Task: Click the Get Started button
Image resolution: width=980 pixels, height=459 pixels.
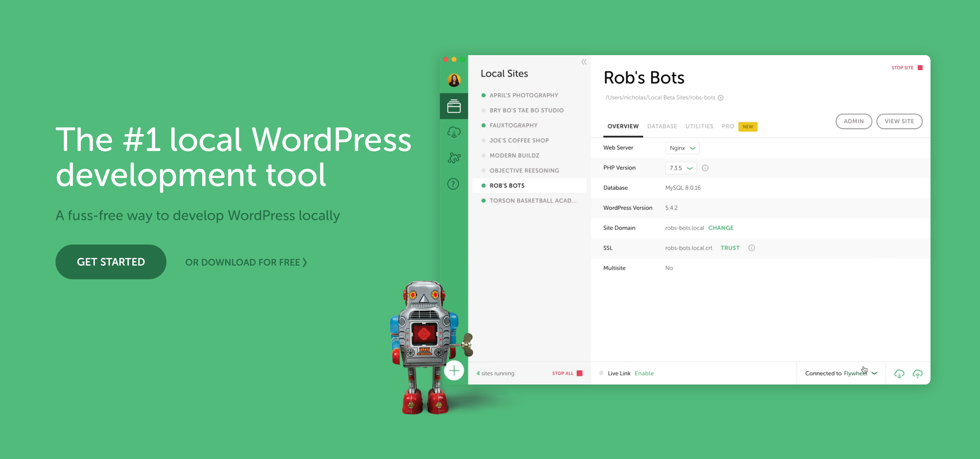Action: pyautogui.click(x=111, y=262)
